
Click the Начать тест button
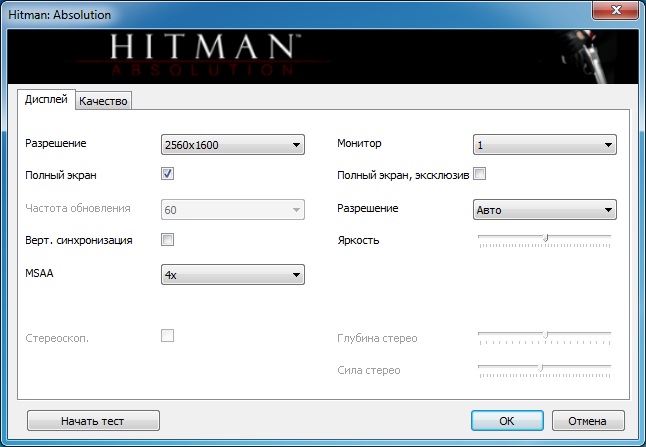click(93, 421)
